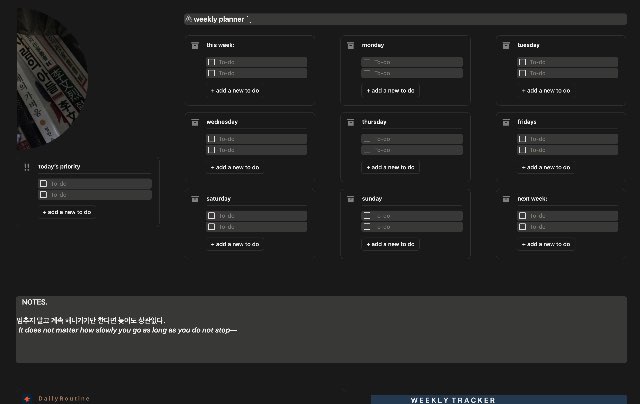
Task: Add a new to do under today's priority
Action: [x=67, y=212]
